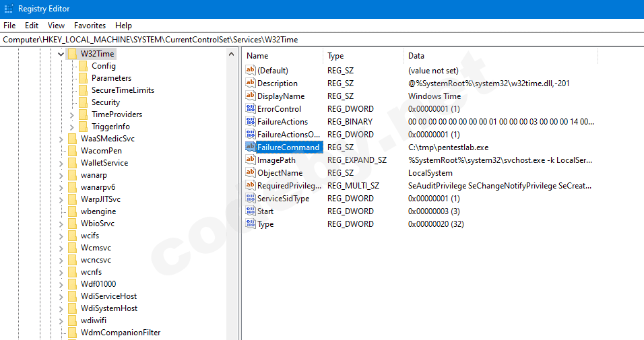Select the wcncsvc key
Screen dimensions: 644x340
click(96, 260)
